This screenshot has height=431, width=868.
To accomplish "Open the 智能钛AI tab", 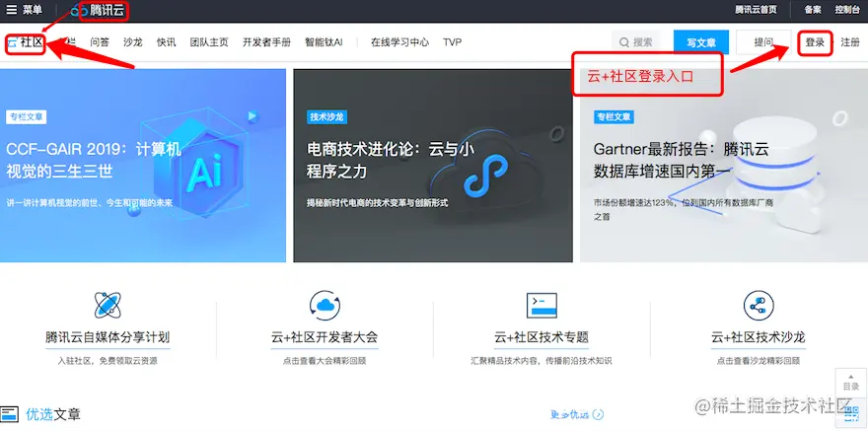I will (x=324, y=42).
